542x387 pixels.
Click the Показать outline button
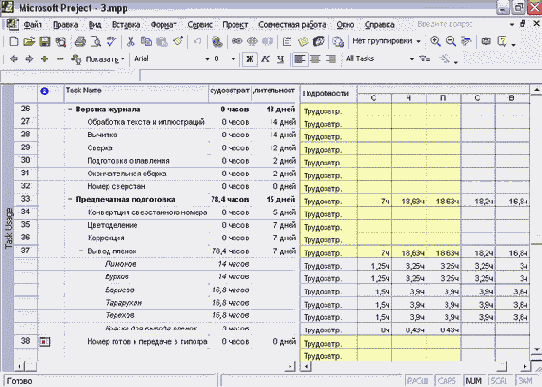98,59
